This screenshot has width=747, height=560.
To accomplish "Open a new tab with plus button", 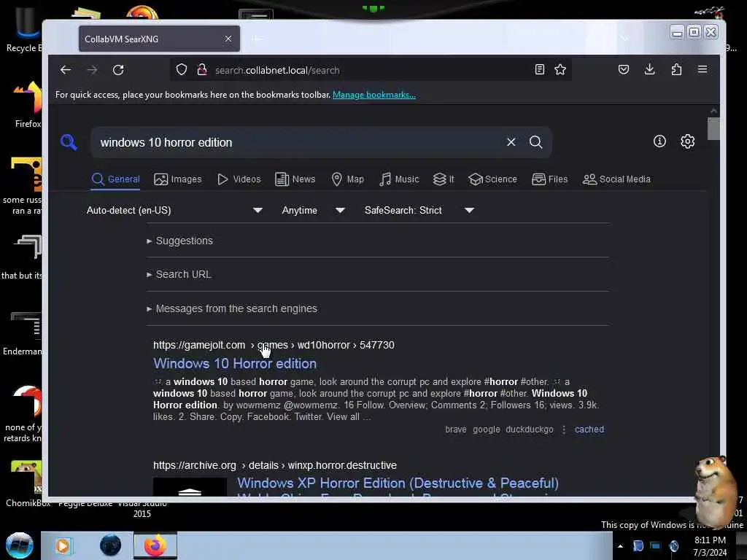I will pos(256,39).
